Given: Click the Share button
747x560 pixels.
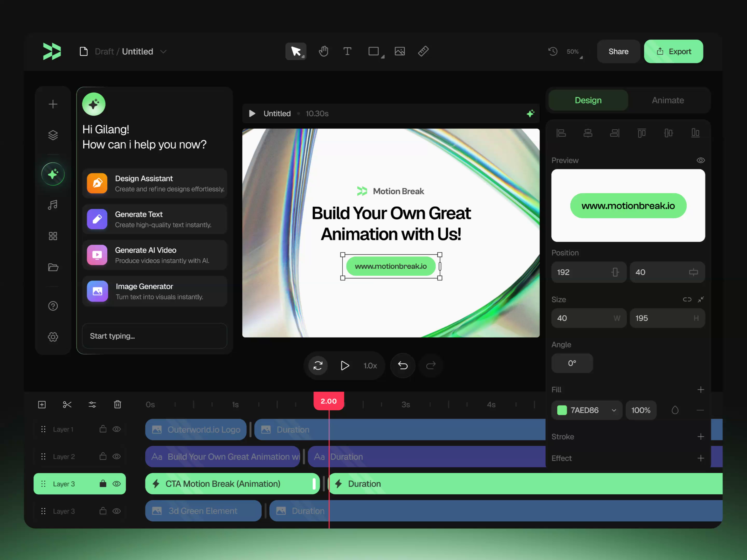Looking at the screenshot, I should click(x=618, y=51).
